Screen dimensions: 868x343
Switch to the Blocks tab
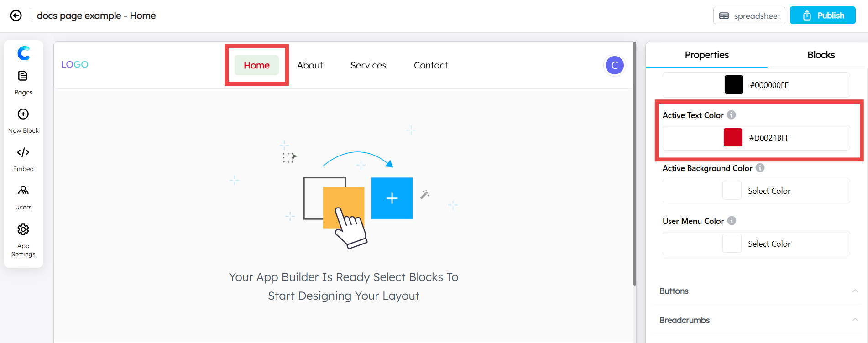click(821, 55)
